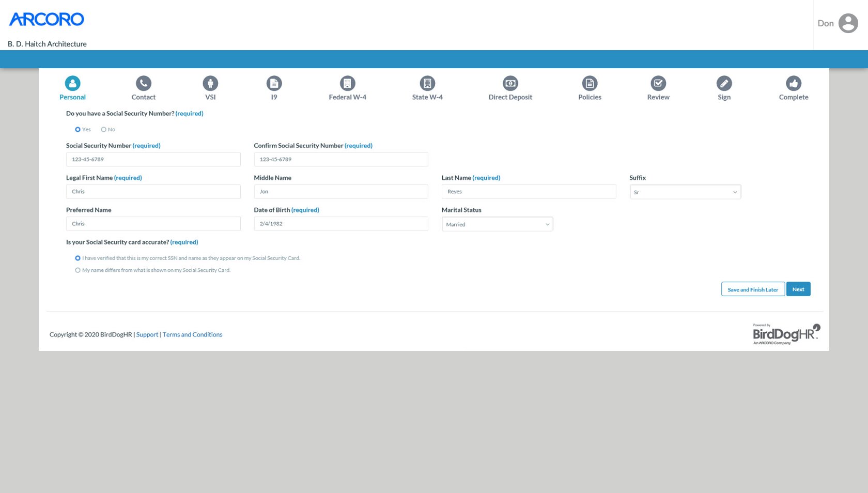Choose 'My name differs' radio option
868x493 pixels.
click(78, 270)
